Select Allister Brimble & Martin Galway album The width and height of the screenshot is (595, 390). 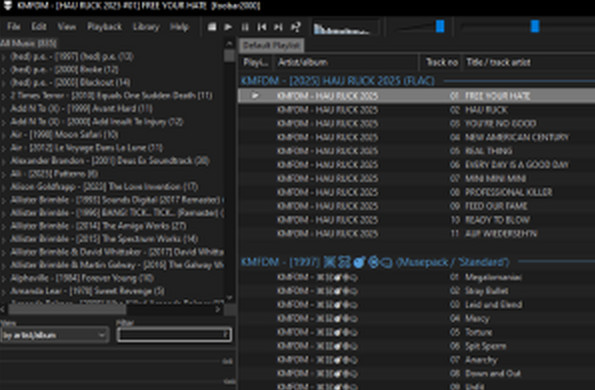(117, 264)
